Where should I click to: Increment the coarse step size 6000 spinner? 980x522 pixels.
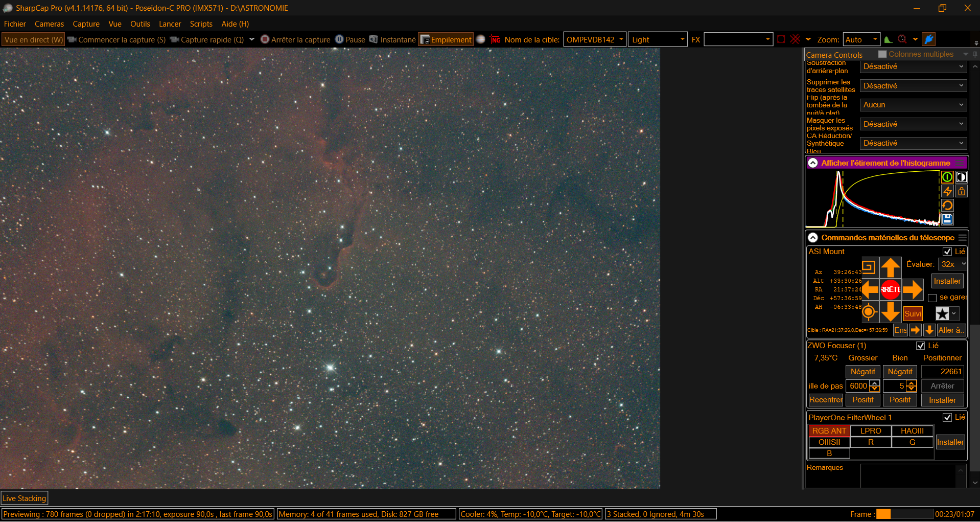pos(875,383)
